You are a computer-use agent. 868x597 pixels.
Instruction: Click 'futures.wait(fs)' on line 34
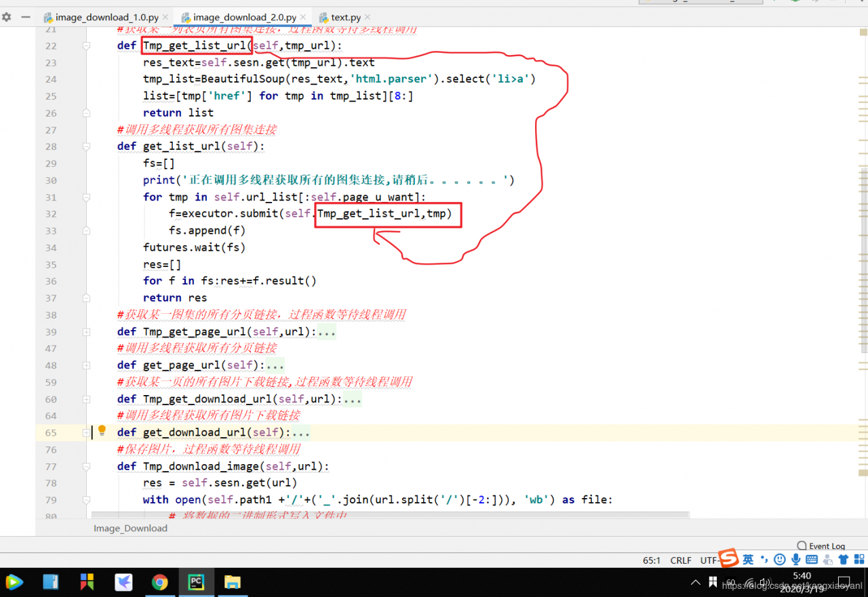[x=195, y=247]
